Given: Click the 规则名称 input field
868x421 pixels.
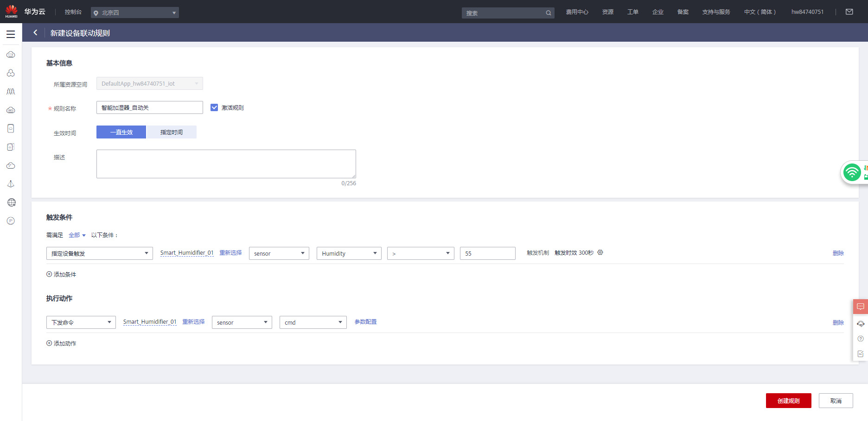Looking at the screenshot, I should [150, 107].
